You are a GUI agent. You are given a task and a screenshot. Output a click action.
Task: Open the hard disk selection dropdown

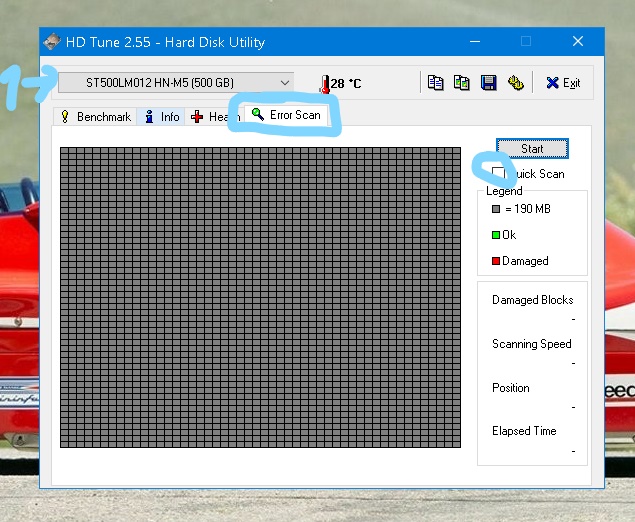(176, 83)
